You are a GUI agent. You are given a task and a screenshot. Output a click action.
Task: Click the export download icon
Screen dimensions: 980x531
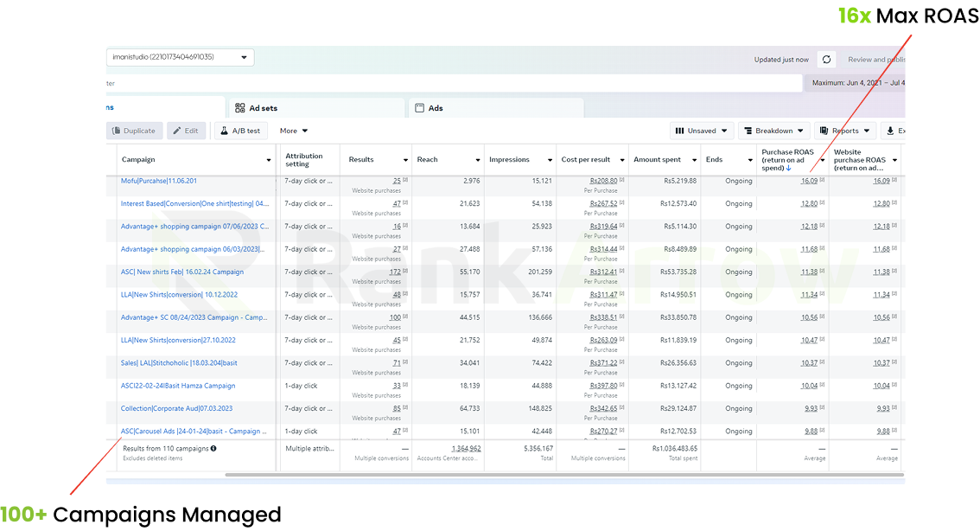(891, 131)
